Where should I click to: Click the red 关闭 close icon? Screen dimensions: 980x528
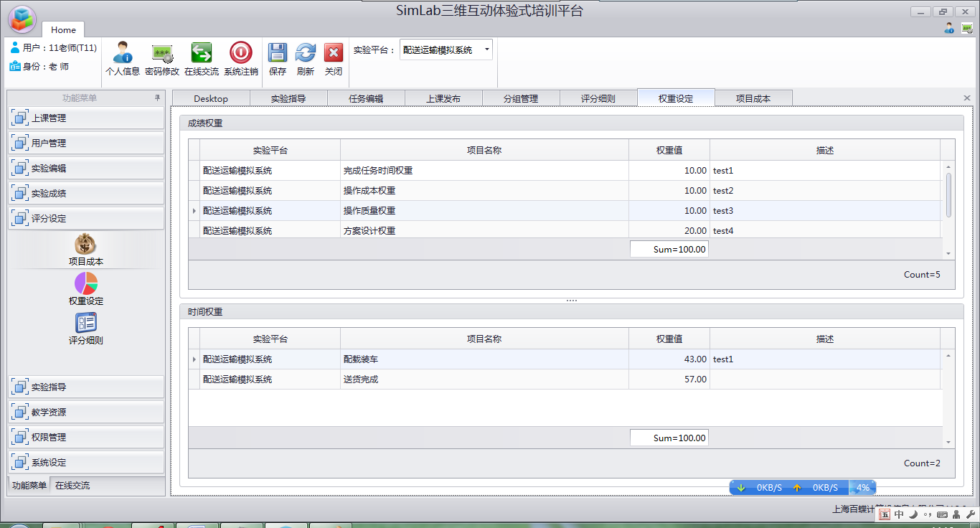coord(334,54)
